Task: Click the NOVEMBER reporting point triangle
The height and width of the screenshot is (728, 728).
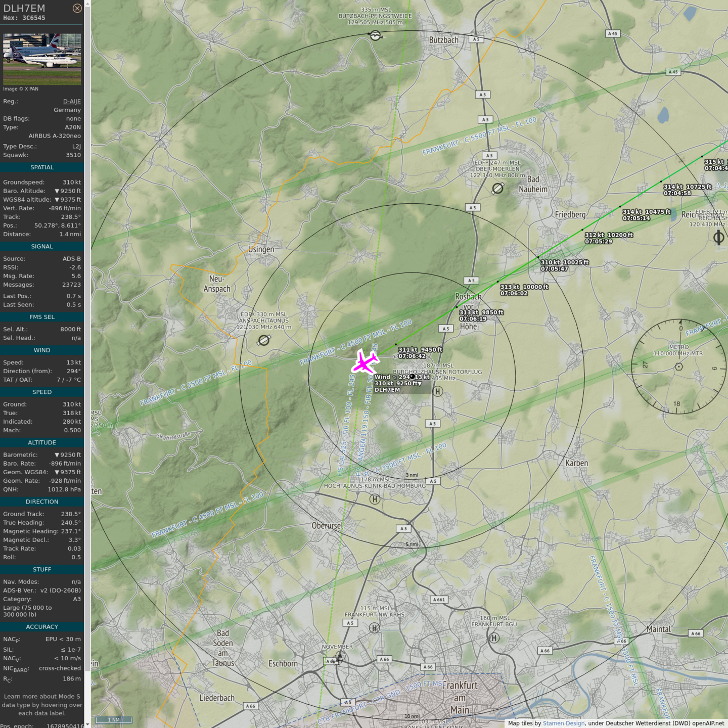Action: [339, 658]
